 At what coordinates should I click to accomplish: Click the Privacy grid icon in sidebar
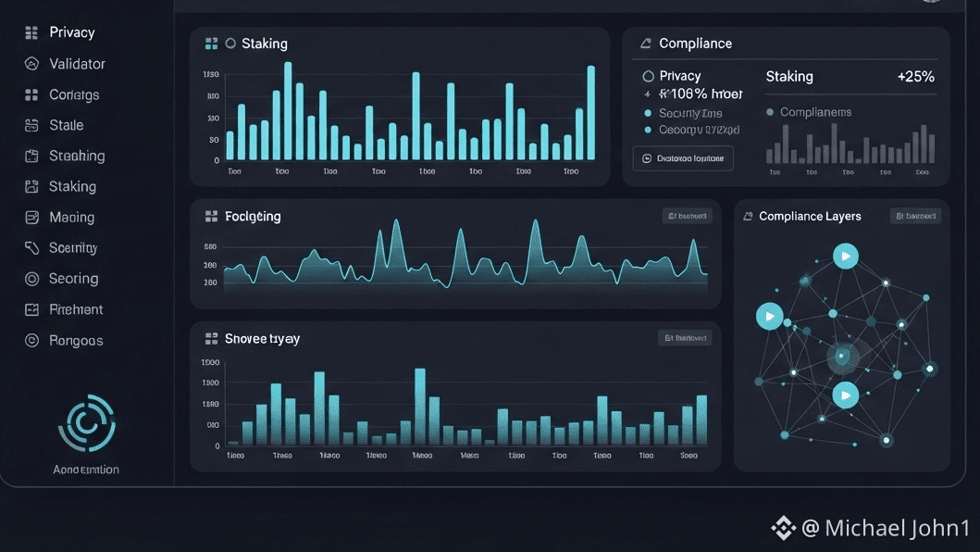[31, 32]
